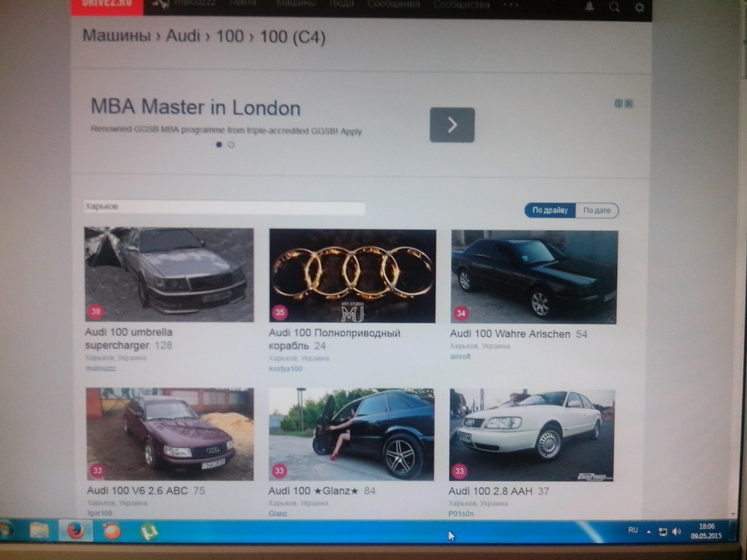Open Сообщества in the header menu

tap(461, 5)
